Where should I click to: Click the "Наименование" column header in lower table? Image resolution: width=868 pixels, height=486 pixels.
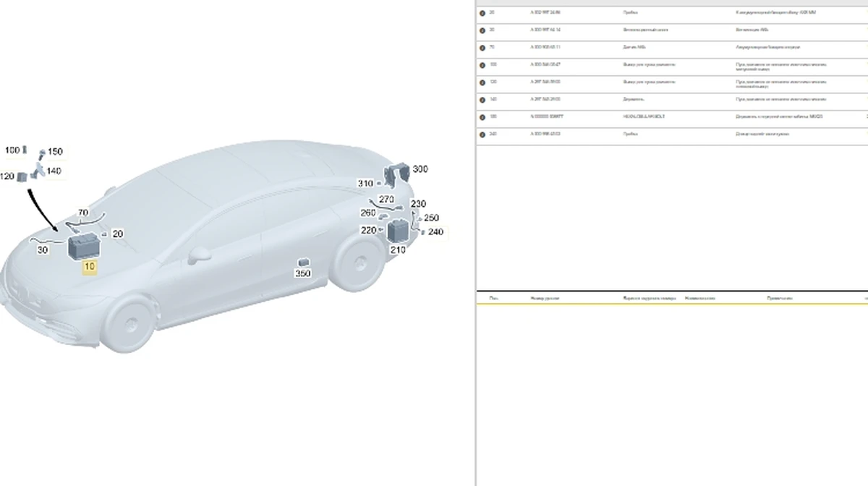click(699, 298)
